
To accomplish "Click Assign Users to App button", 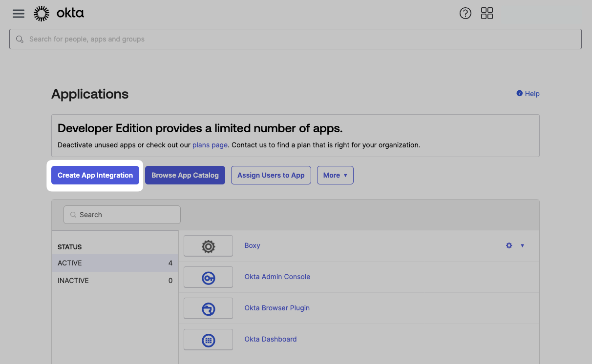I will (271, 175).
